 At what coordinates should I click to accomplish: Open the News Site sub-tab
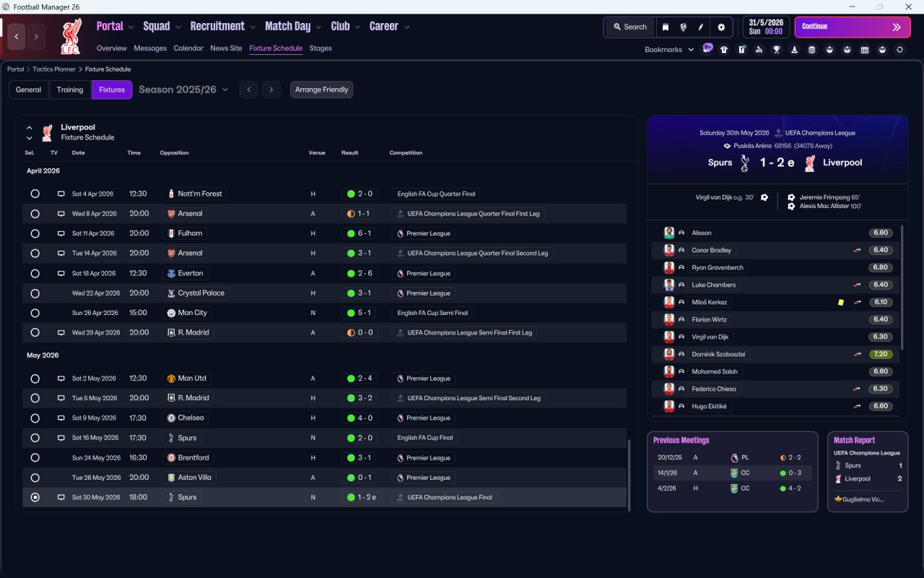(226, 48)
